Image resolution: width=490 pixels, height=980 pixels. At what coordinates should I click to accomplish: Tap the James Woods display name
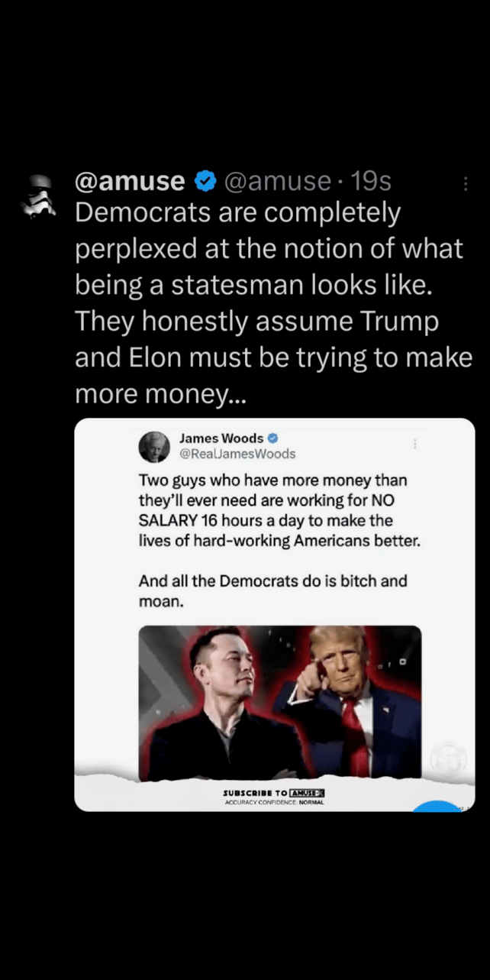221,438
